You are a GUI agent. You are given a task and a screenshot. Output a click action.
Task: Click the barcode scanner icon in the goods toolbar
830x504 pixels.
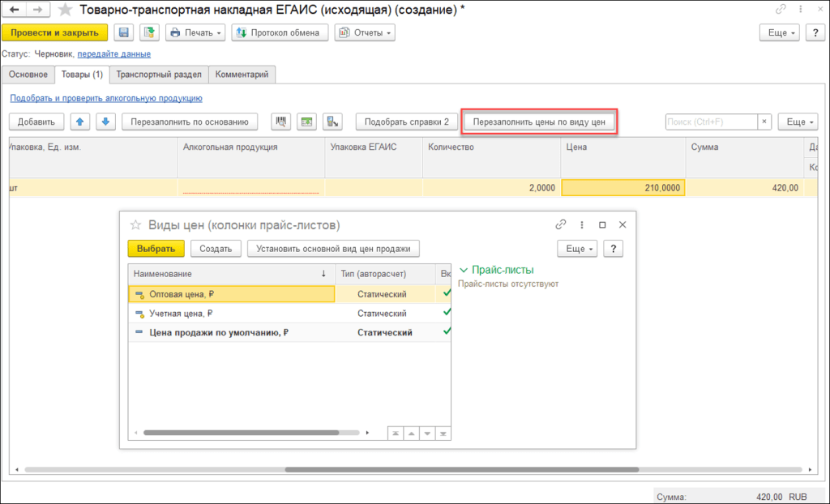point(282,122)
